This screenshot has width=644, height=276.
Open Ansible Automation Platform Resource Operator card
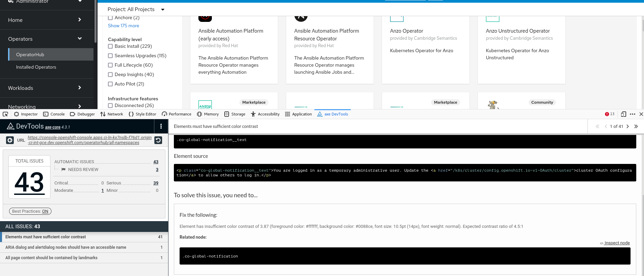click(330, 50)
